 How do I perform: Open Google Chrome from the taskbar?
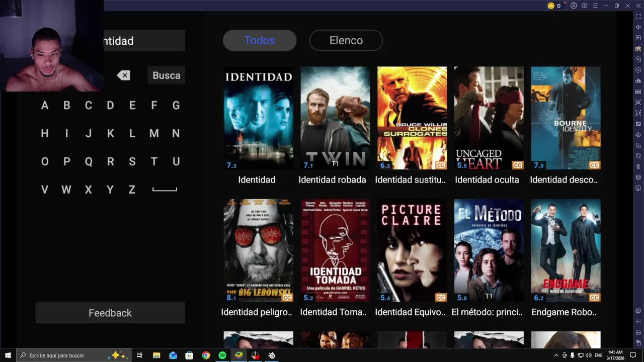point(206,355)
